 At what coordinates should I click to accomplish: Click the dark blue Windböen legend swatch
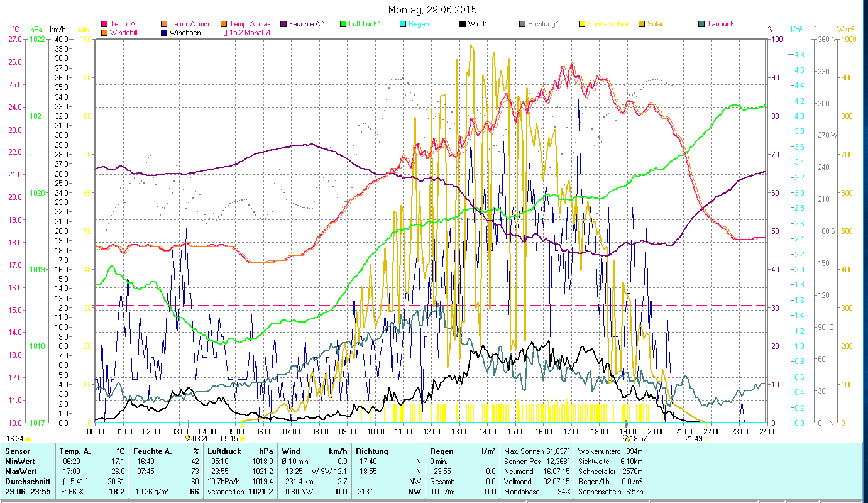(x=164, y=33)
